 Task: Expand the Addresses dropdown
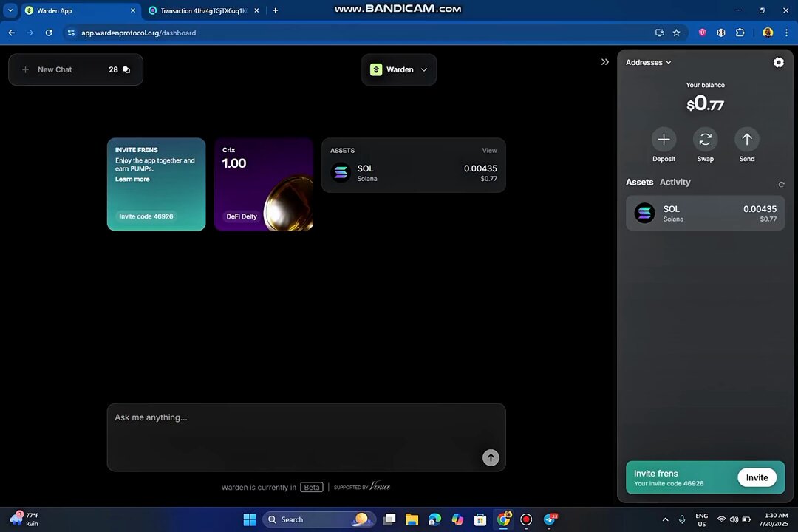coord(649,62)
